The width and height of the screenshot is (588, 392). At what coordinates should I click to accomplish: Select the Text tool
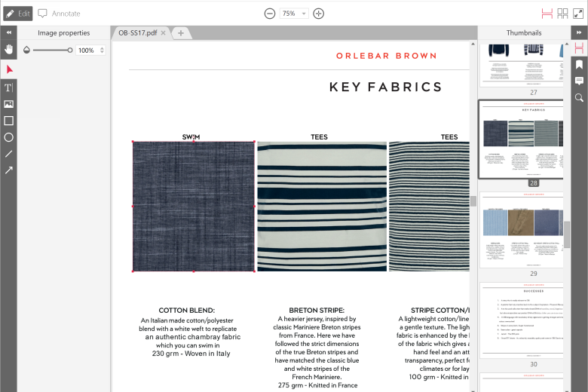pyautogui.click(x=8, y=87)
